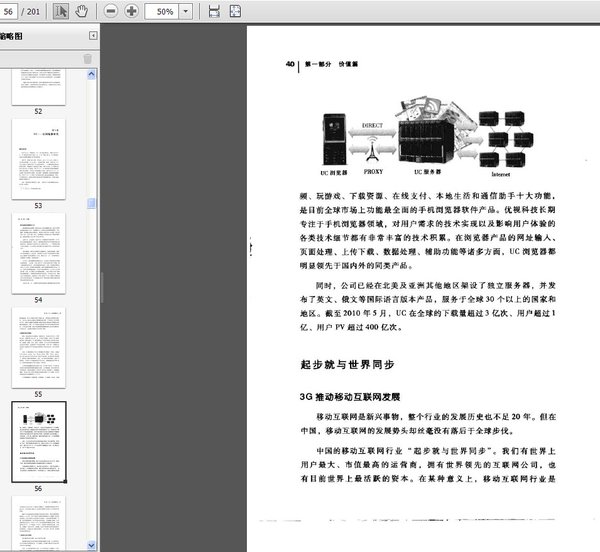
Task: Open page 53 thumbnail
Action: pyautogui.click(x=38, y=159)
